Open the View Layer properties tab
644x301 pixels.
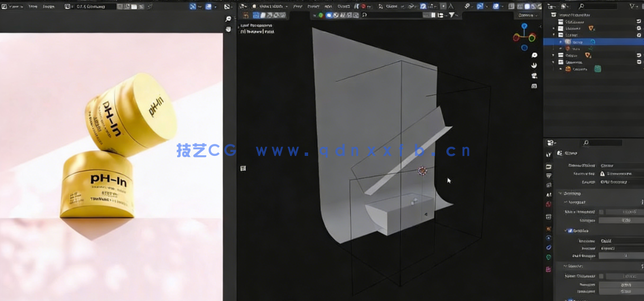(549, 185)
